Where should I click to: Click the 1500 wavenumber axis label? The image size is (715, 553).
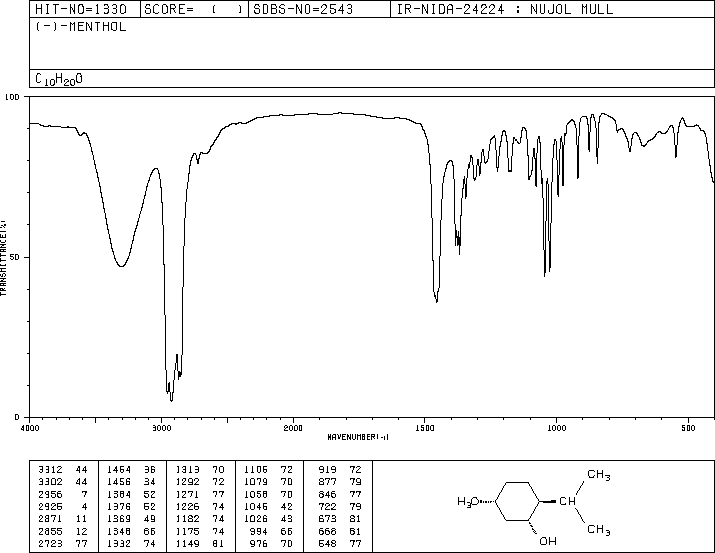pyautogui.click(x=425, y=428)
